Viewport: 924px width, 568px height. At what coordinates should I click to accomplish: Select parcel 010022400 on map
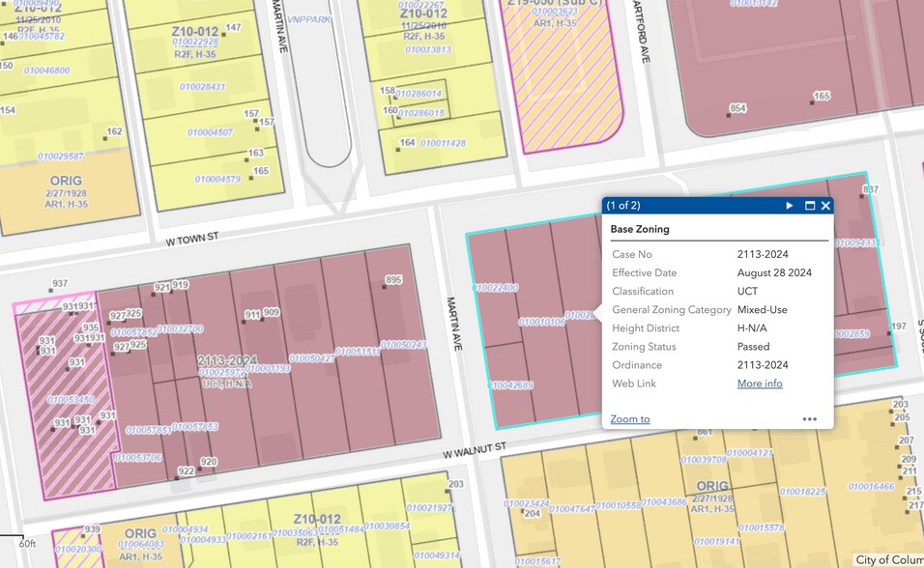(x=496, y=288)
